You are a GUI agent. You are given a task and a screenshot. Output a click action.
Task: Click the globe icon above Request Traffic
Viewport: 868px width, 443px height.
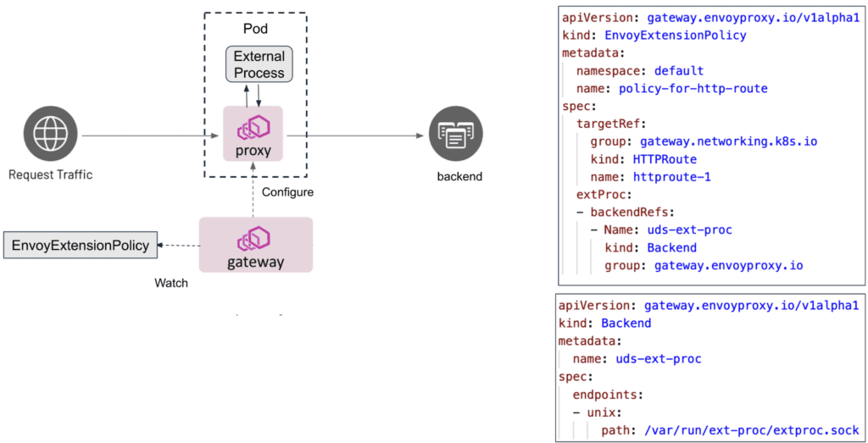pos(50,135)
